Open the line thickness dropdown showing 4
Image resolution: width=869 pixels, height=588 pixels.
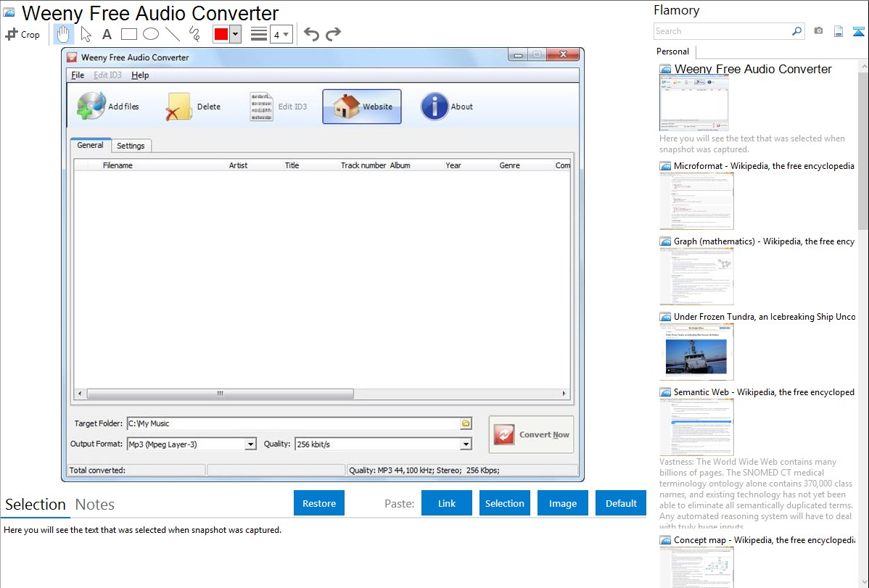(281, 35)
